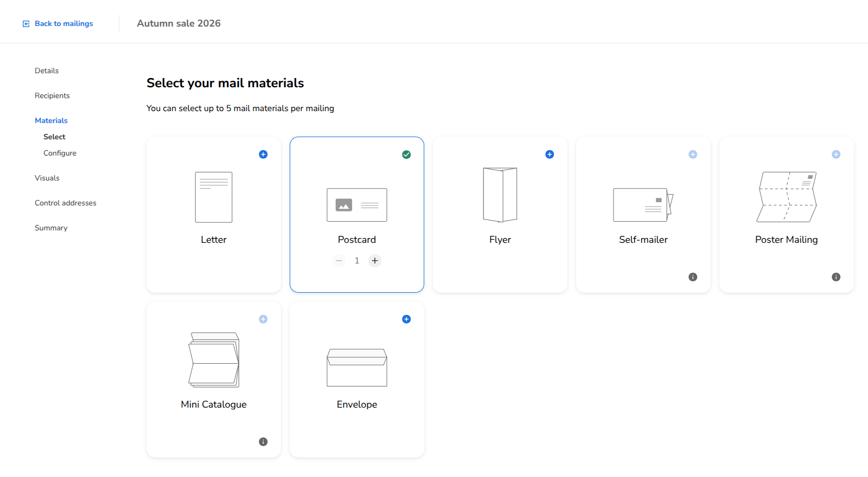Open the Visuals step in sidebar
Viewport: 868px width, 477px height.
click(47, 178)
